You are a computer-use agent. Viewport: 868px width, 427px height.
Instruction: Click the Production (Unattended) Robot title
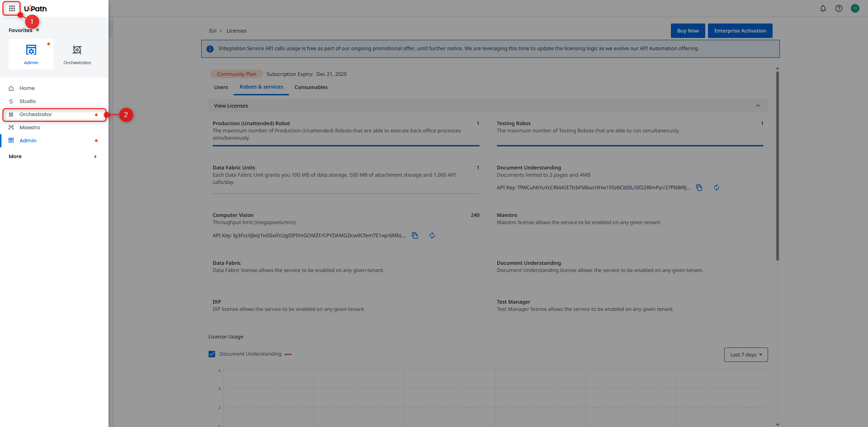pyautogui.click(x=251, y=123)
